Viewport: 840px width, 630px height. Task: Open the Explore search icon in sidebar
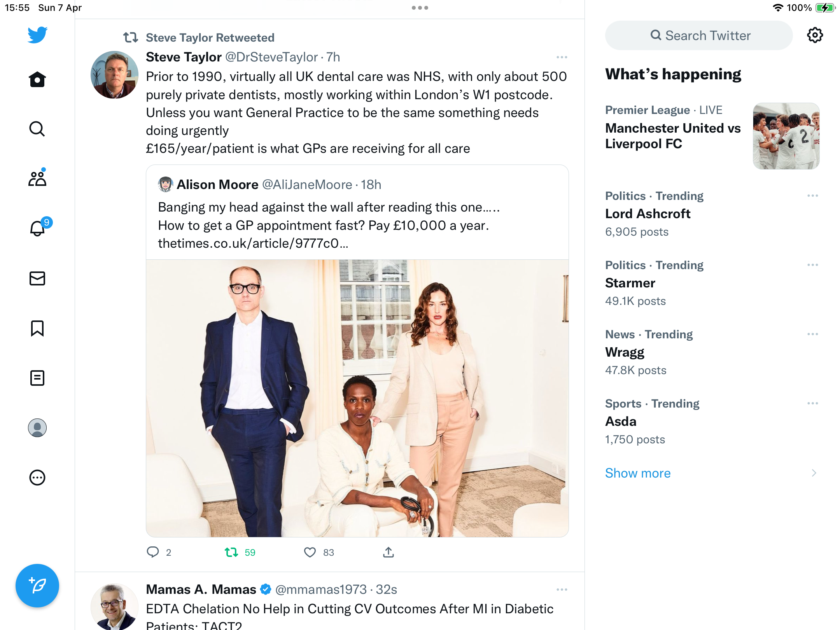coord(37,129)
